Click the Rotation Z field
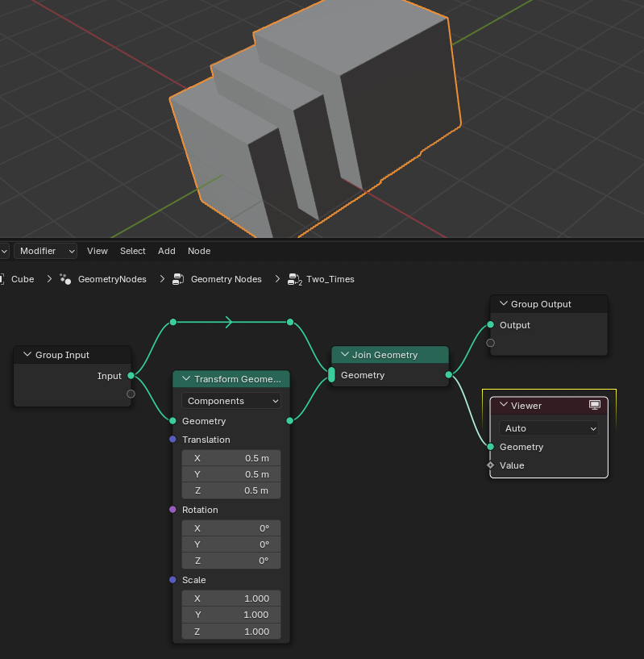This screenshot has height=659, width=644. (x=231, y=561)
